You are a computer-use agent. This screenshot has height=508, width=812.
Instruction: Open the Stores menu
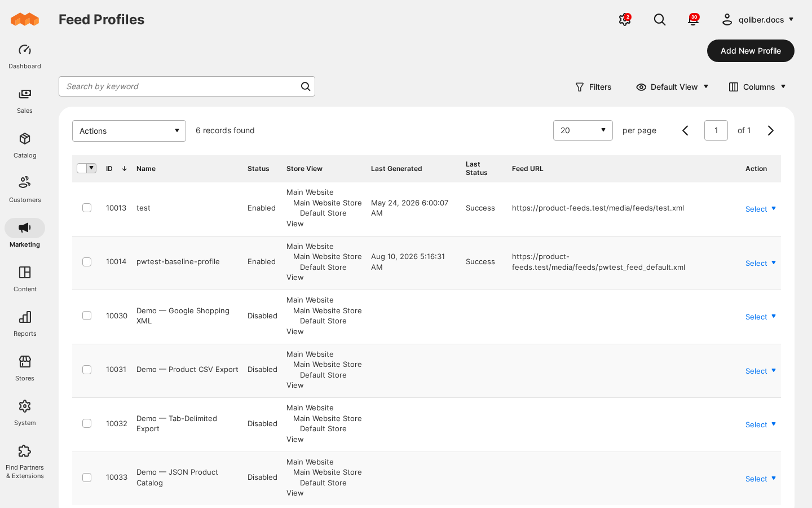tap(25, 369)
